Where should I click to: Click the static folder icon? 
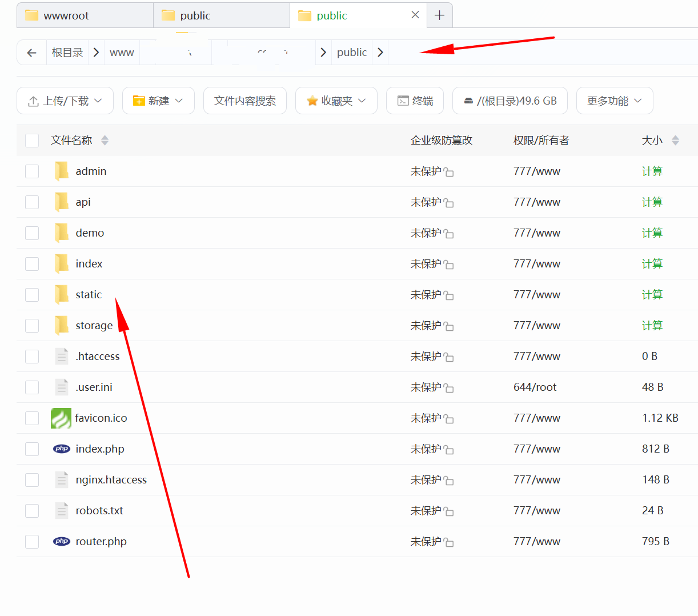(61, 295)
